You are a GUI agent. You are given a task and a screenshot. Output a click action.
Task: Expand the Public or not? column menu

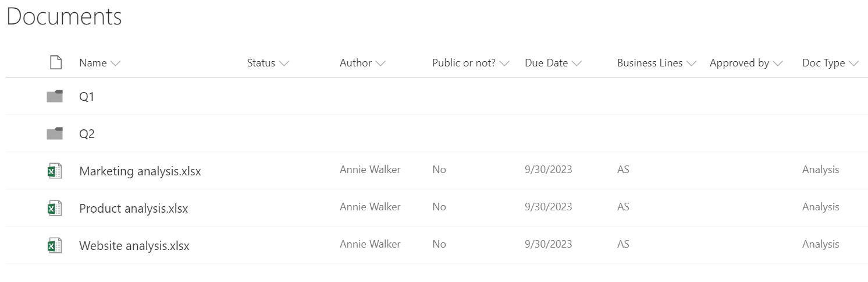[x=504, y=64]
